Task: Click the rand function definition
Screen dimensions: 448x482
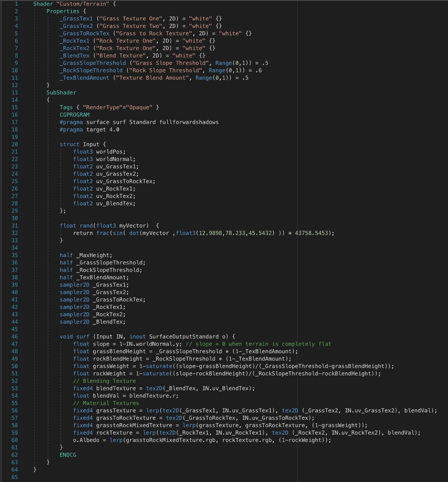Action: [109, 226]
